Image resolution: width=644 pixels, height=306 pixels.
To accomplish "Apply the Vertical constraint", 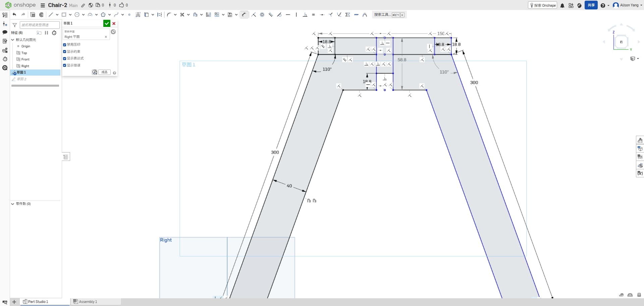I will click(296, 14).
